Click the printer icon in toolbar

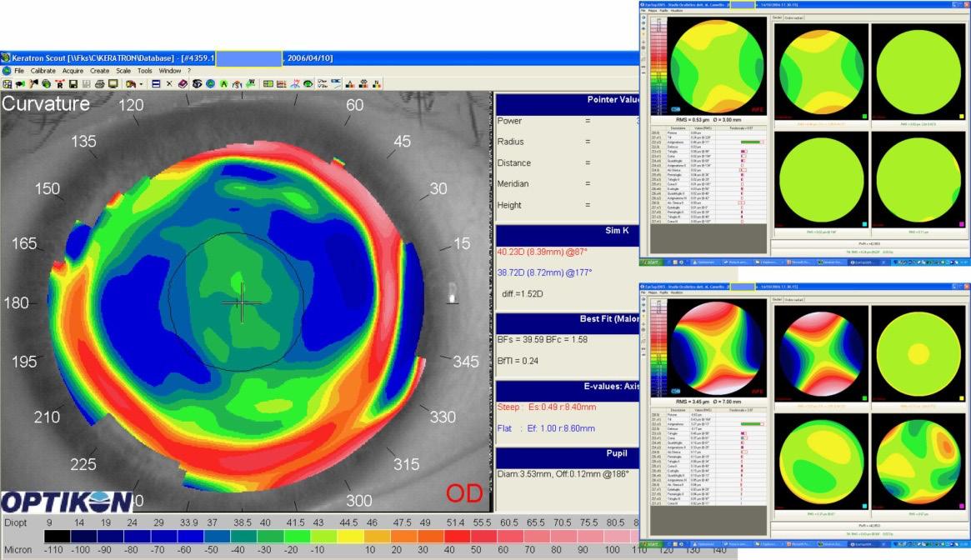coord(100,83)
